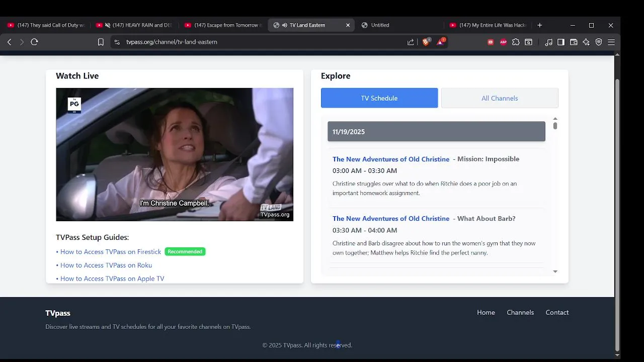Click the browser forward arrow

point(22,42)
